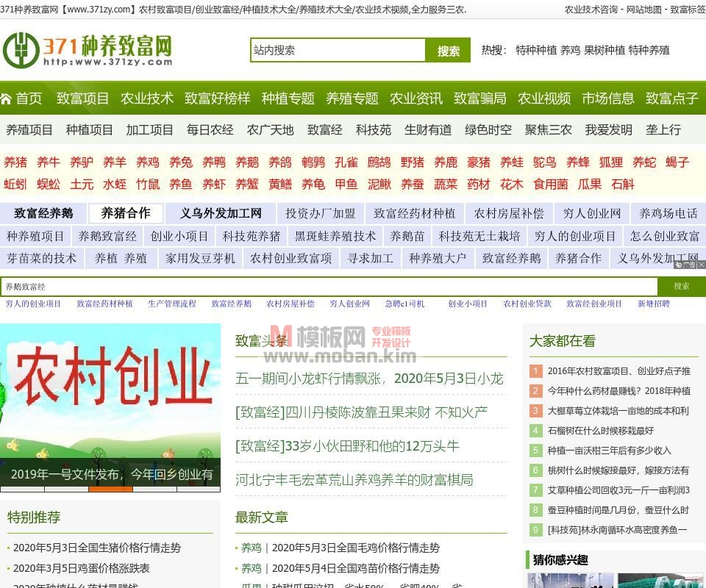
Task: Select hot search term 特种种植
Action: [x=536, y=50]
